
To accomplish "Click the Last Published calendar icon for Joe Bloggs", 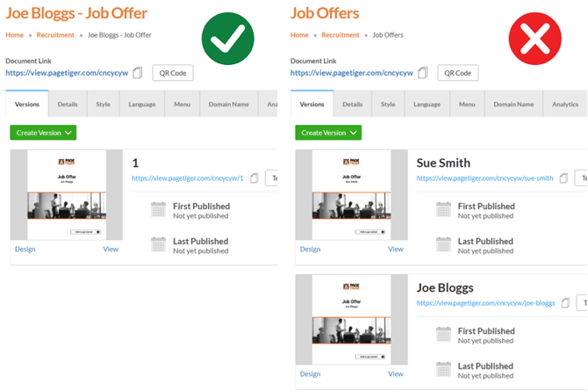I will point(444,369).
